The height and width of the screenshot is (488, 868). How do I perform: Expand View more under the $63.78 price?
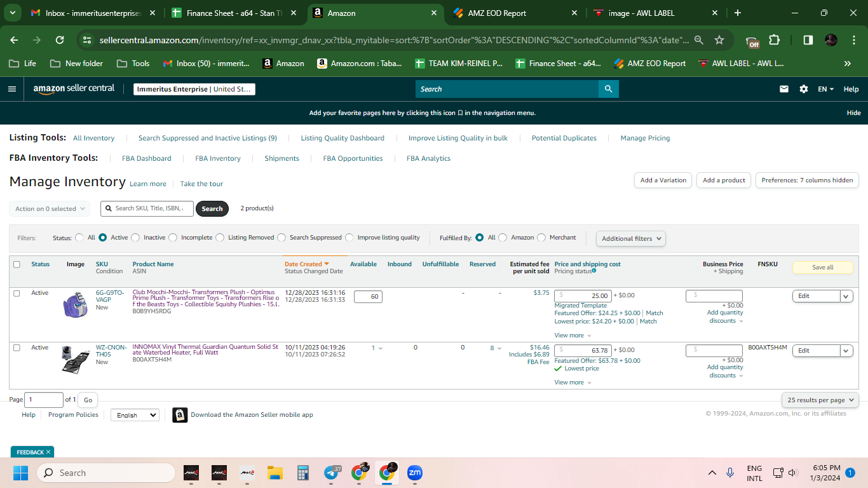click(x=573, y=383)
